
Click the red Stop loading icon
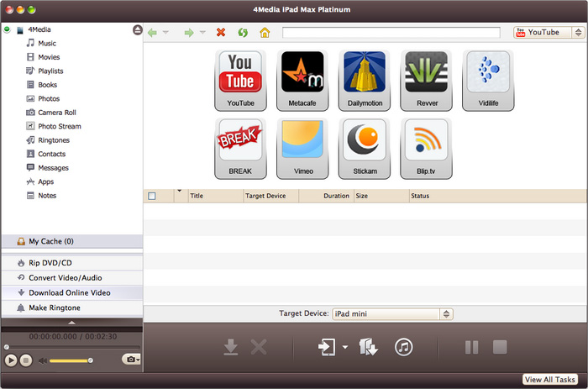221,33
